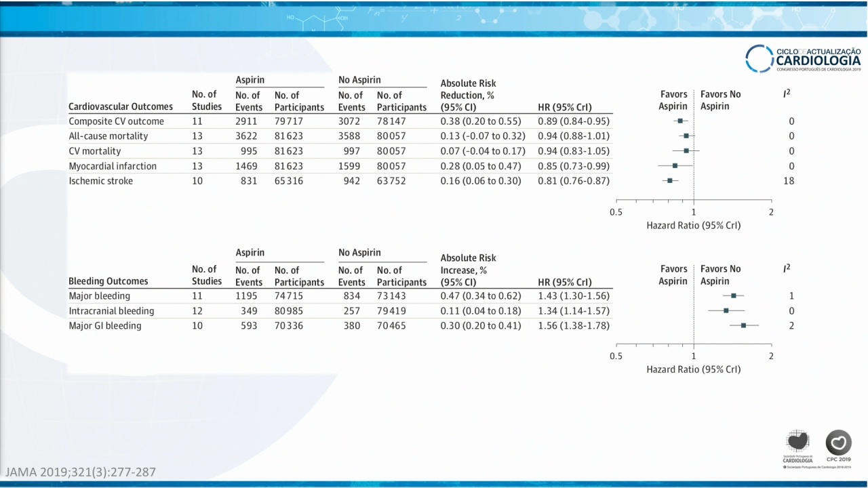Click aspirin participants value 74715
Image resolution: width=868 pixels, height=488 pixels.
point(289,296)
